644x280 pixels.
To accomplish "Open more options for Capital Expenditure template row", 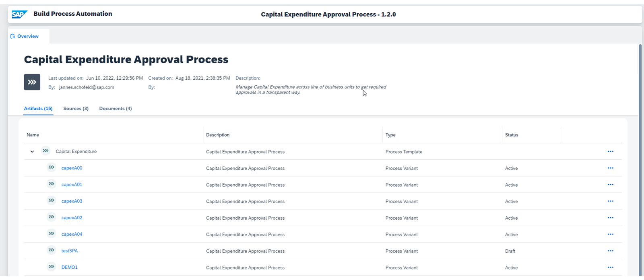I will tap(611, 152).
